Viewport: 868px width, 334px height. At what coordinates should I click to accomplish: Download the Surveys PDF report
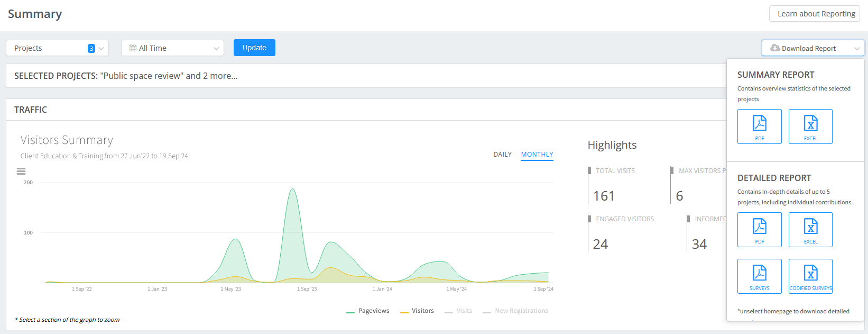[x=760, y=276]
